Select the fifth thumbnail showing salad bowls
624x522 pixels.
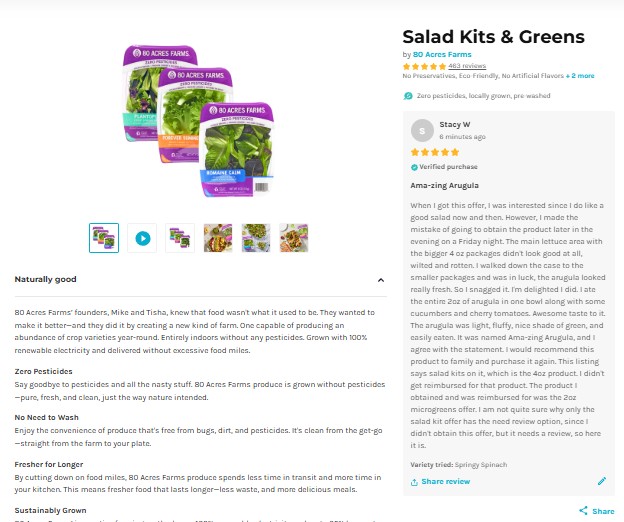(x=256, y=238)
